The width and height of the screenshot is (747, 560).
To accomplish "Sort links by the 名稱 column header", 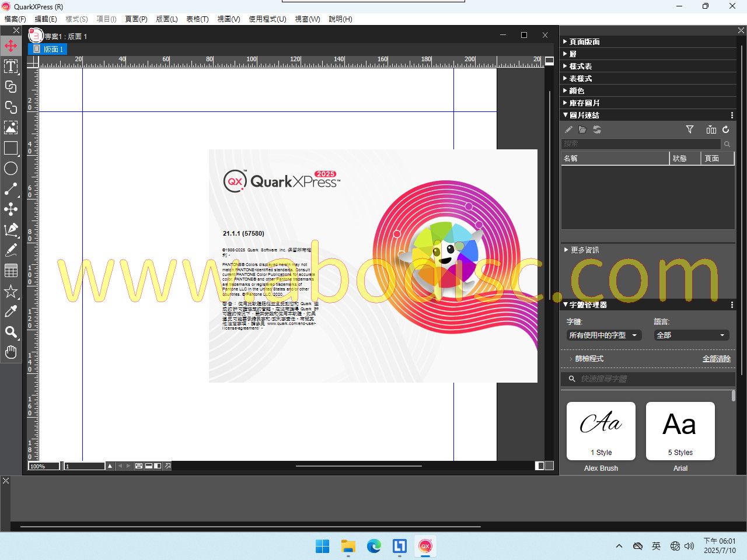I will point(615,158).
